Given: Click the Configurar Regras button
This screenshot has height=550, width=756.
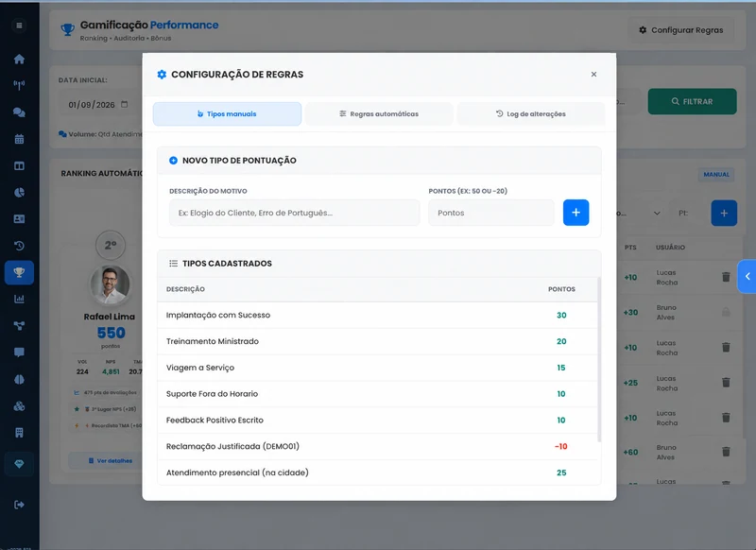Looking at the screenshot, I should 681,30.
